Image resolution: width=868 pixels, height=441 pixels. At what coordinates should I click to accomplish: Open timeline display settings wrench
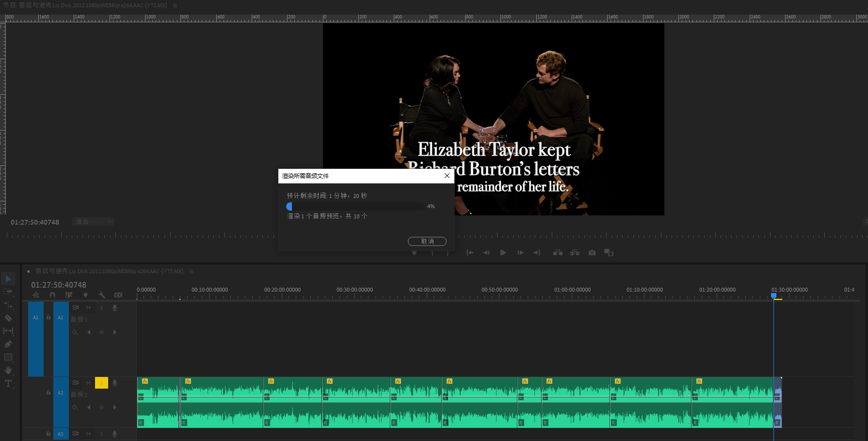point(102,295)
